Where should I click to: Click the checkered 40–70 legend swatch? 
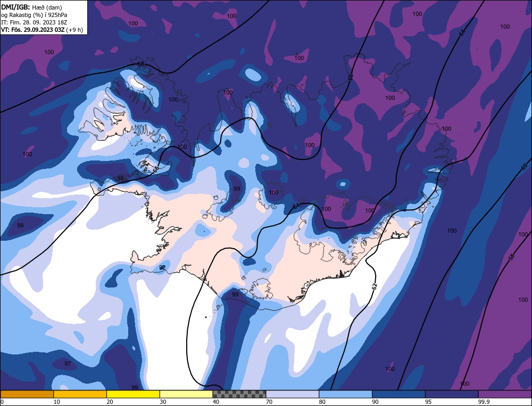click(x=239, y=394)
